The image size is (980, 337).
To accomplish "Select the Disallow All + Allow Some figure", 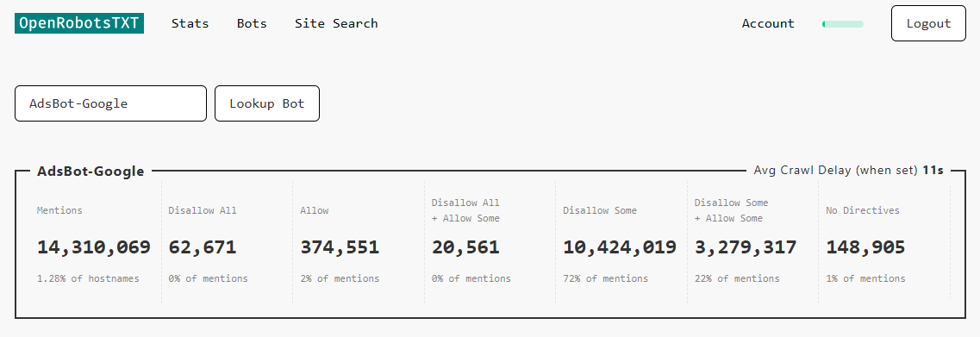I will [x=465, y=247].
